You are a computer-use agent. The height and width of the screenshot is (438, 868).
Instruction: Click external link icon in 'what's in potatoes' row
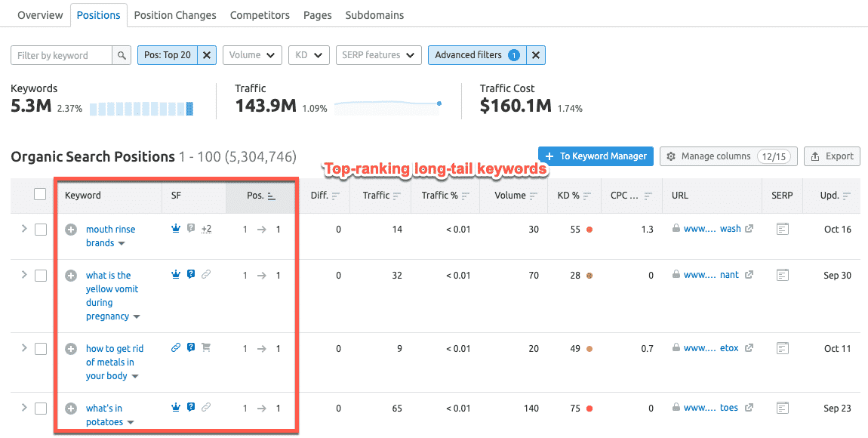click(x=749, y=409)
